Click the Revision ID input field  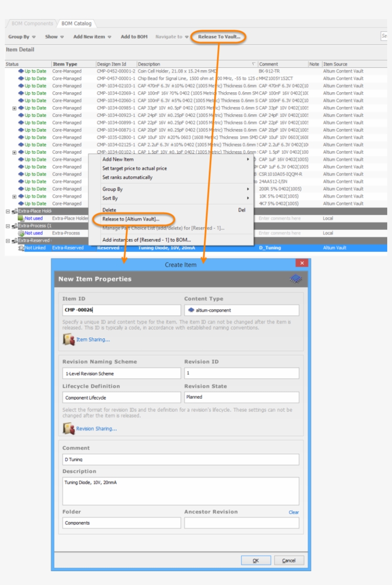242,373
